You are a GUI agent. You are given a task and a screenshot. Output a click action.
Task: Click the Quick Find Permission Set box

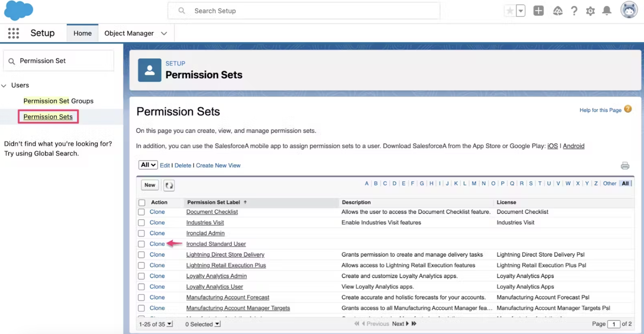click(58, 61)
